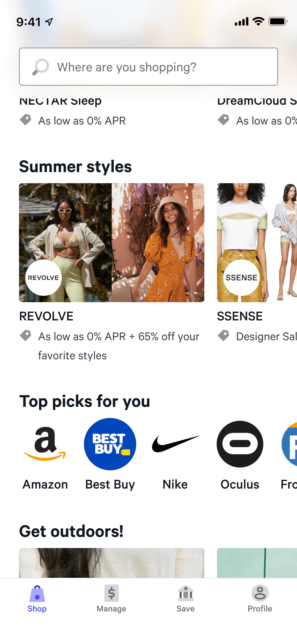Click the partially visible blue logo after Oculus
Viewport: 297px width, 644px height.
tap(289, 444)
